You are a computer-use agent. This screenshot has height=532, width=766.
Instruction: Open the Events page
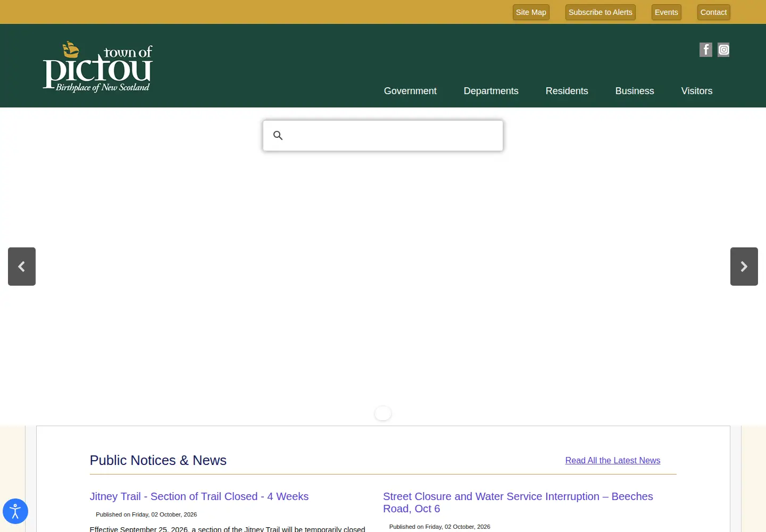667,12
